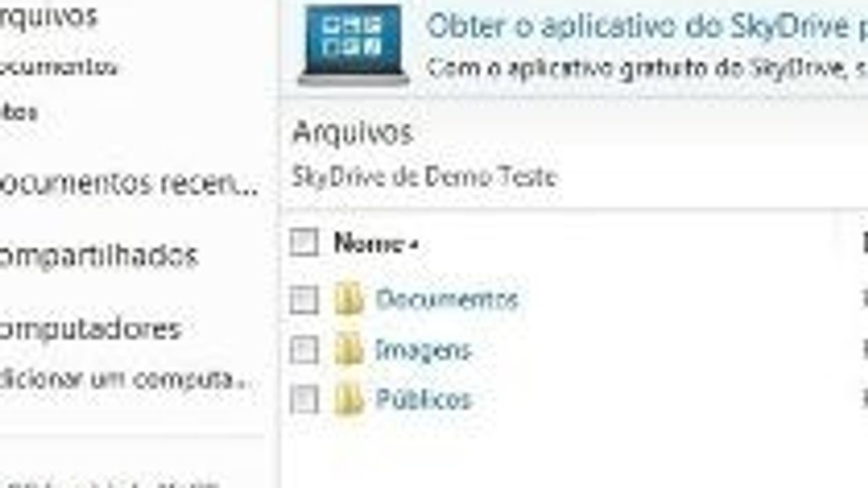This screenshot has width=868, height=488.
Task: Check the Documentos folder checkbox
Action: (x=304, y=300)
